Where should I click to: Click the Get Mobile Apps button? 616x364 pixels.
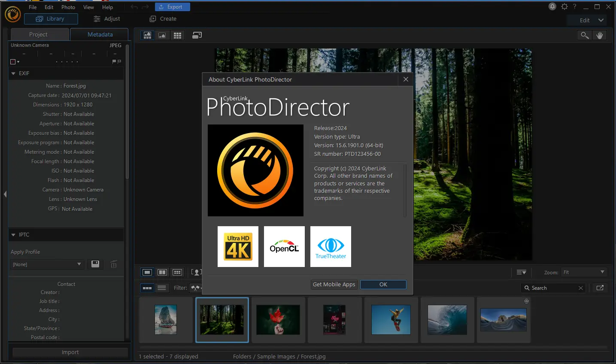(x=334, y=285)
